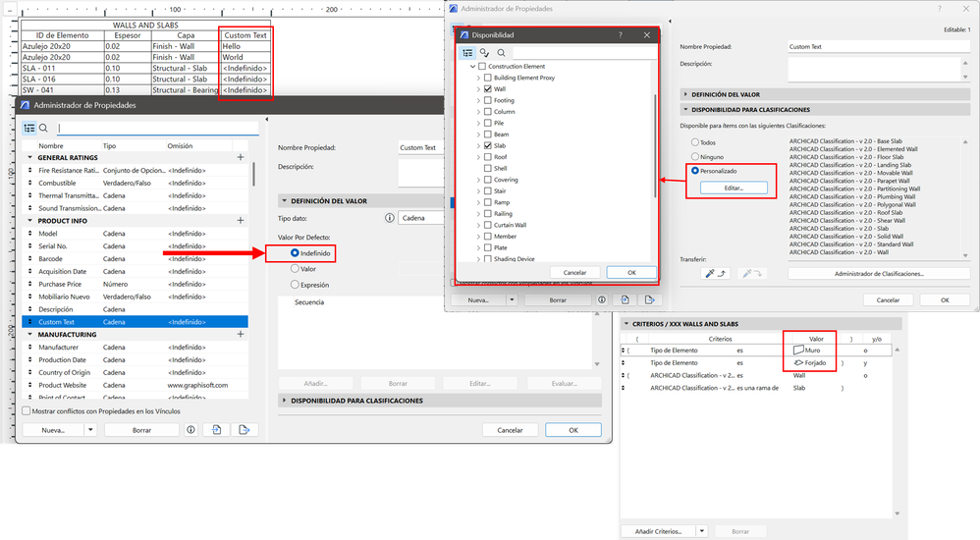The image size is (980, 540).
Task: Edit Nombre Propiedad field in right dialog
Action: (879, 46)
